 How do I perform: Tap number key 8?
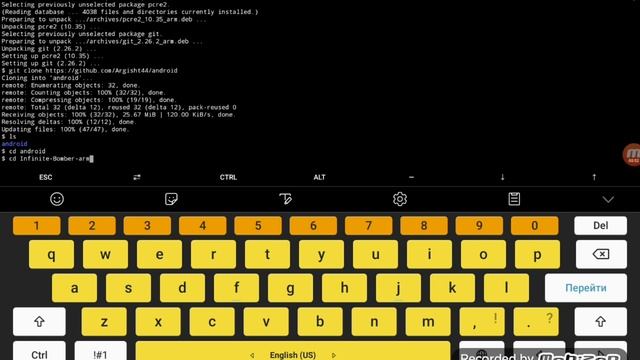[424, 226]
